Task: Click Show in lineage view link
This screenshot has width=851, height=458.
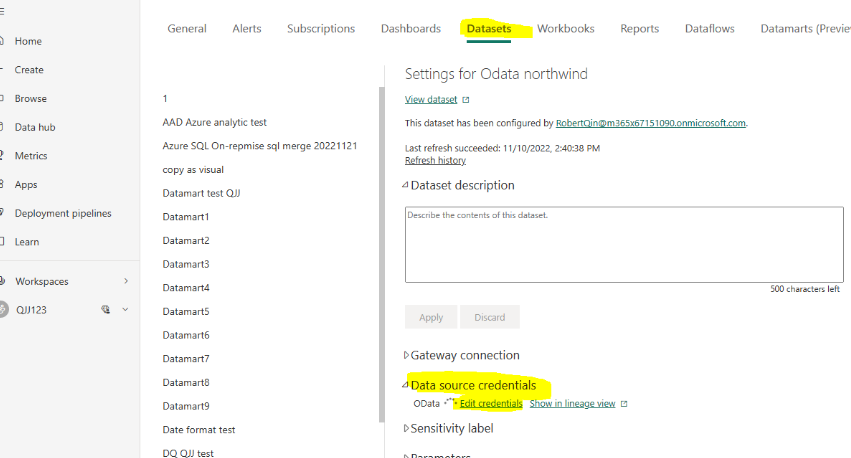Action: tap(573, 404)
